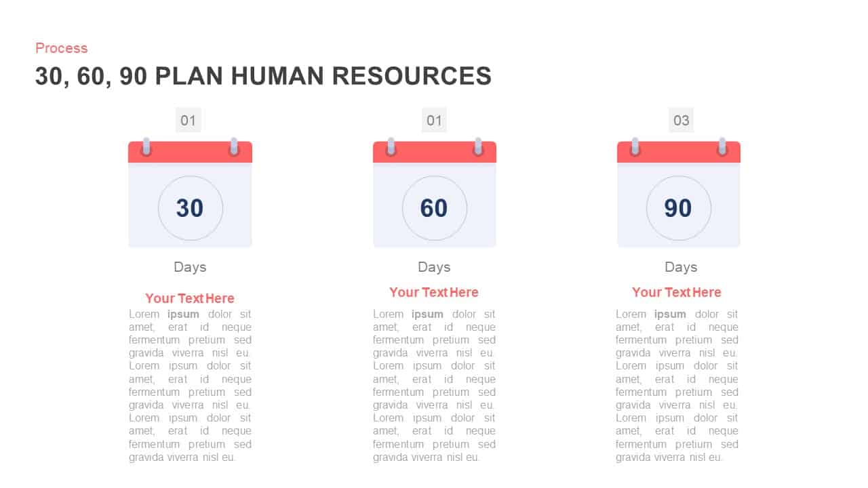The image size is (868, 488).
Task: Click 'Your Text Here' heading below 30 Days
Action: pos(190,298)
